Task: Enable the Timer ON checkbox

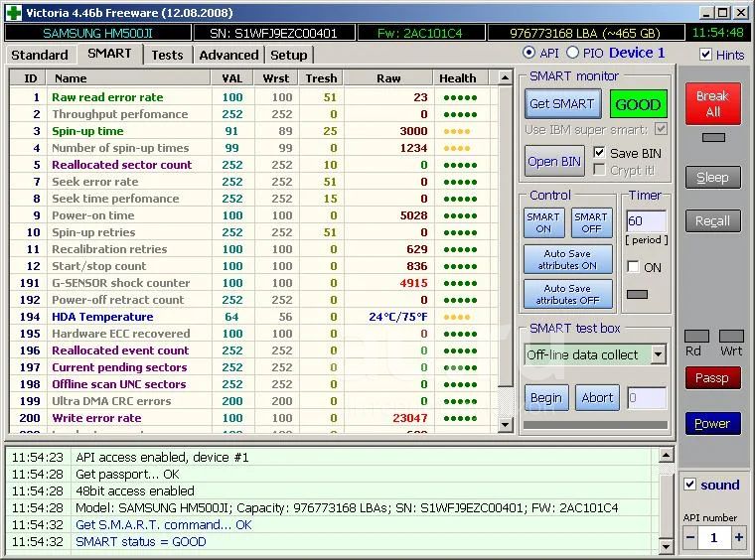Action: coord(633,267)
